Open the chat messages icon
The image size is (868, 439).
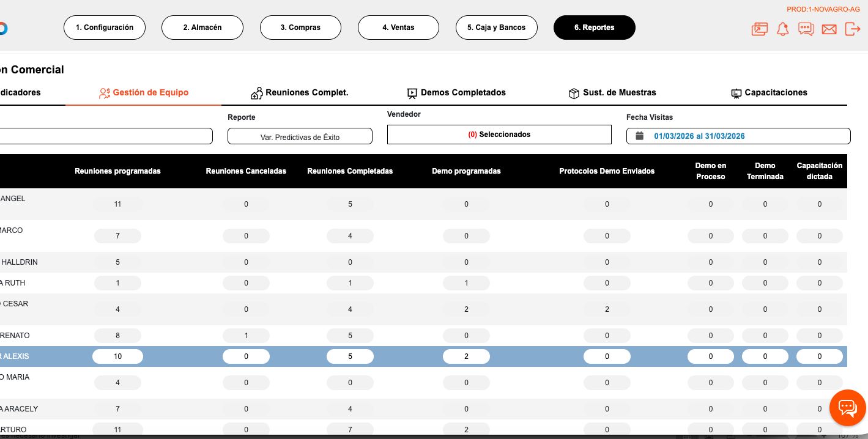[806, 29]
